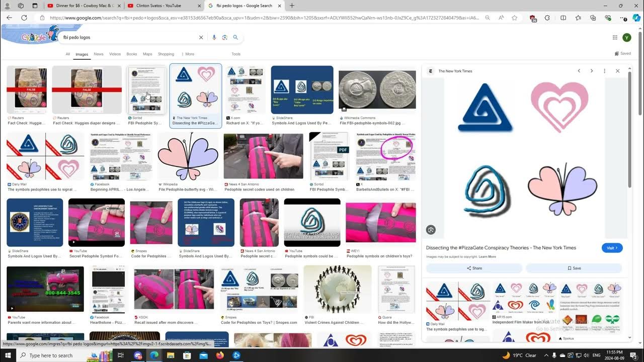Screen dimensions: 644x362
Task: Open the Tools filter options
Action: coord(236,54)
